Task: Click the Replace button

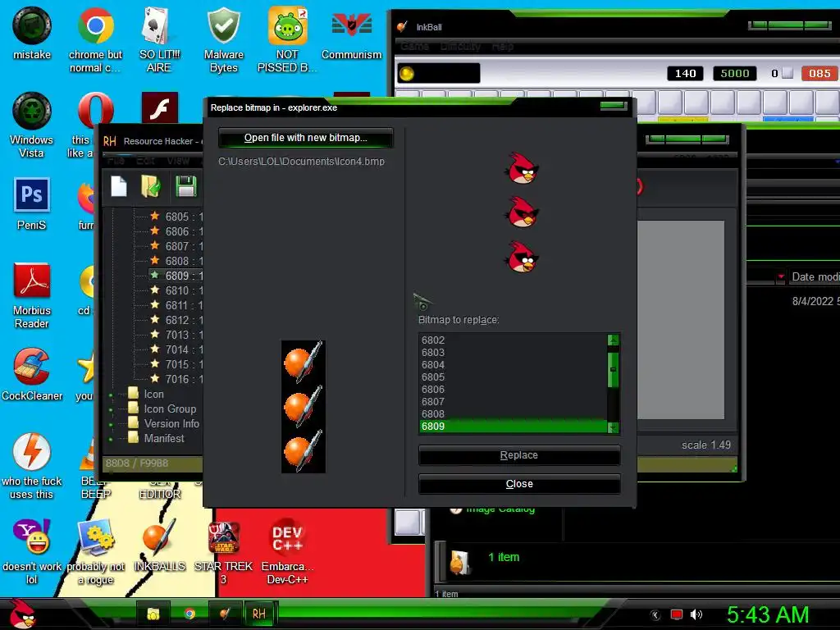Action: (x=519, y=454)
